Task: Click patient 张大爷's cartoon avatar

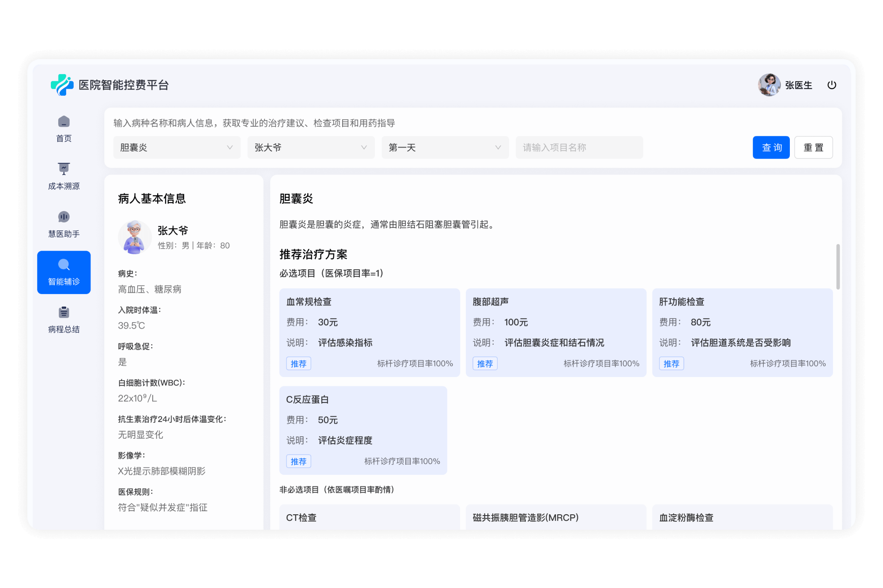Action: 135,237
